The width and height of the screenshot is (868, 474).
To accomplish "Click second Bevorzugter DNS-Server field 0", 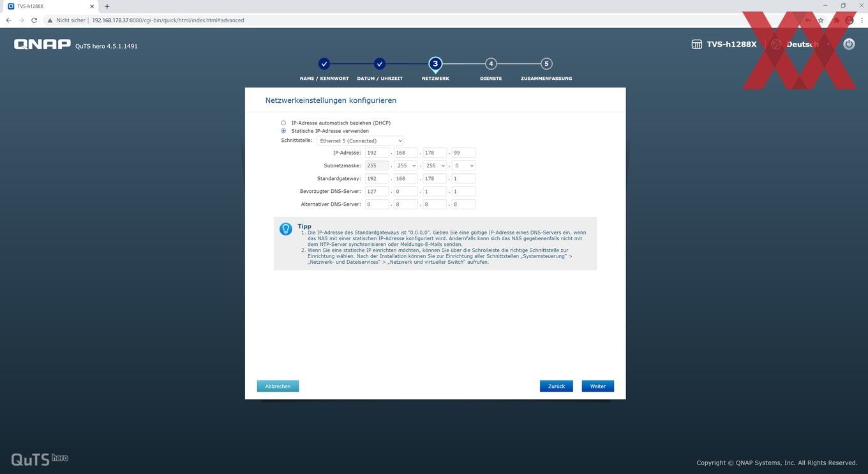I will pos(406,191).
